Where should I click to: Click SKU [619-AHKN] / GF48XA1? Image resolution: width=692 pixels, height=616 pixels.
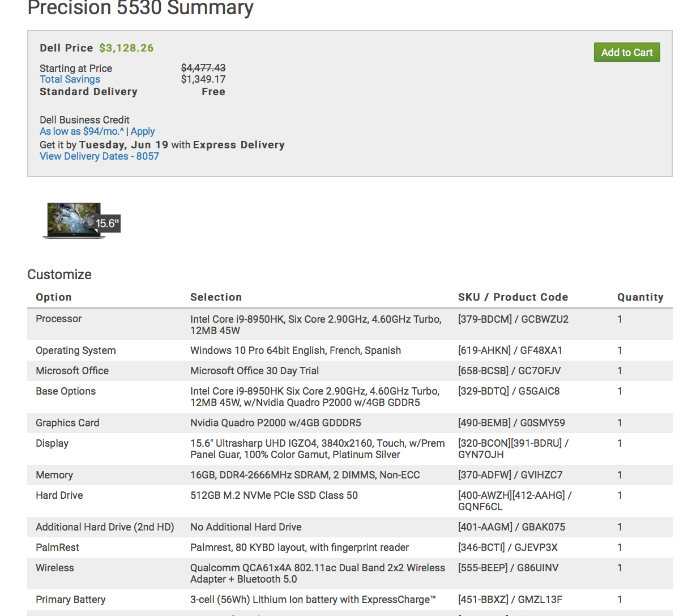pos(510,350)
